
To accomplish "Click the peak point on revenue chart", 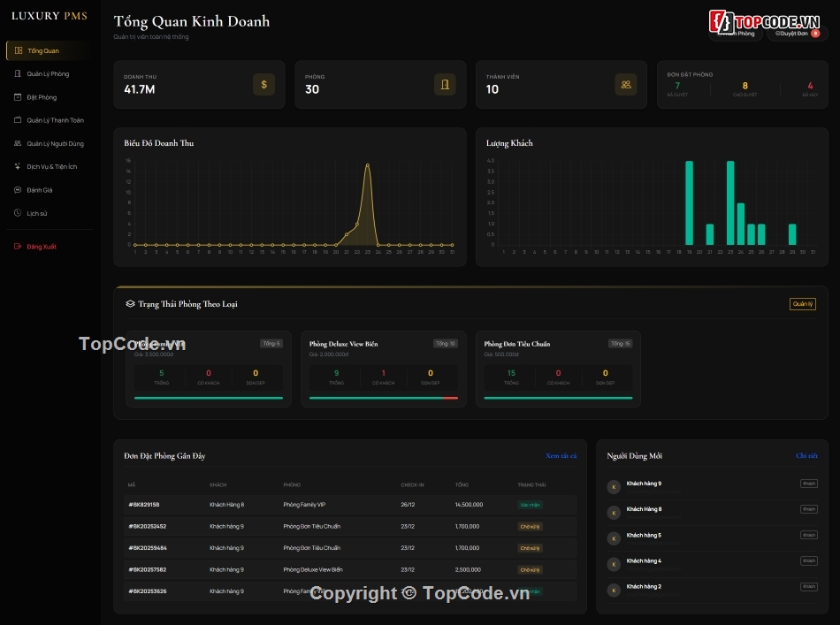I will click(367, 165).
